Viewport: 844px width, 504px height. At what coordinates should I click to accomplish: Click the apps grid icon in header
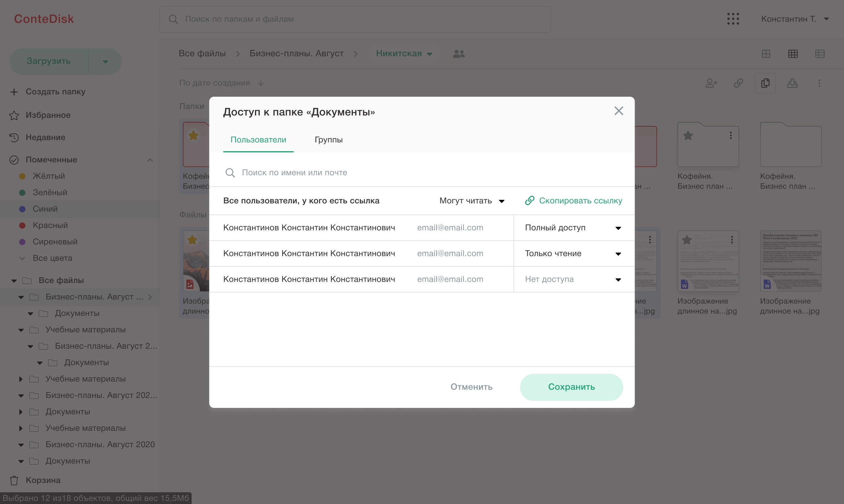[x=733, y=19]
